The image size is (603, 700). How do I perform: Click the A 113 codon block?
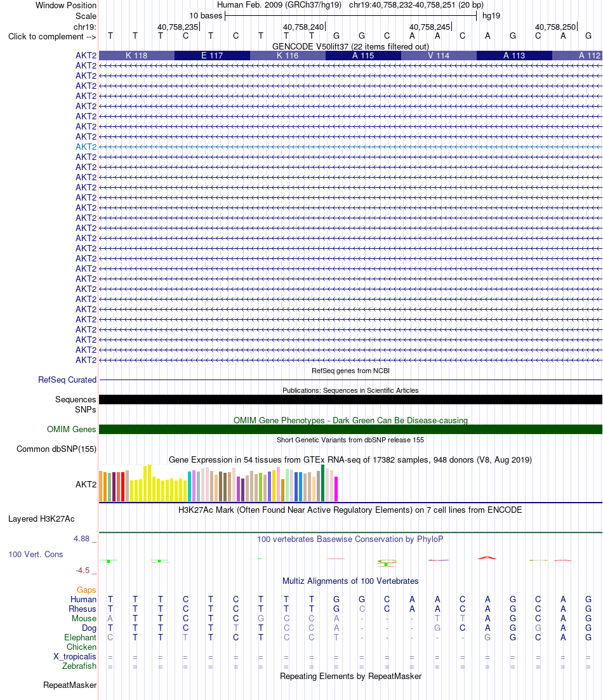(x=514, y=55)
